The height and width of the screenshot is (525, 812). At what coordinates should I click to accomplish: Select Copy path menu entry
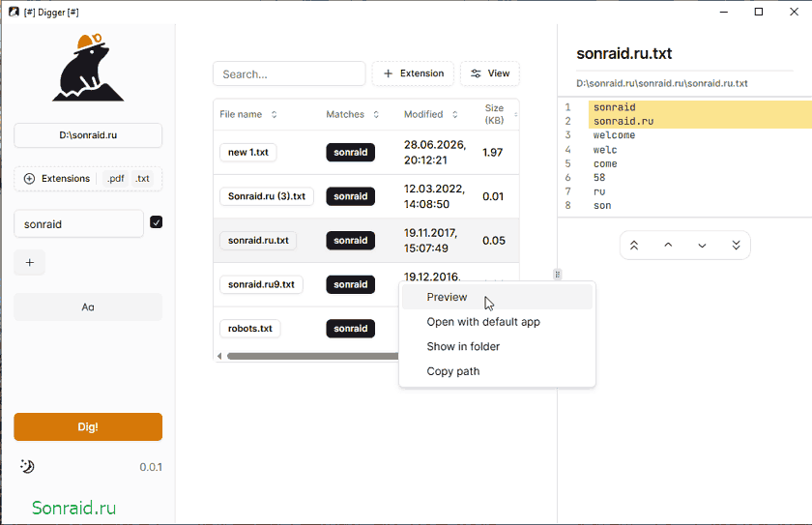[x=497, y=371]
